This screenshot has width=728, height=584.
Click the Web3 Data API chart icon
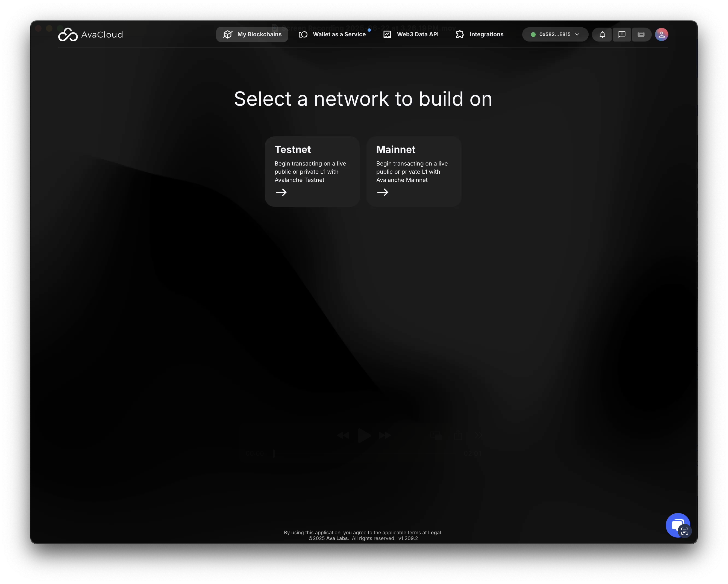pyautogui.click(x=387, y=34)
